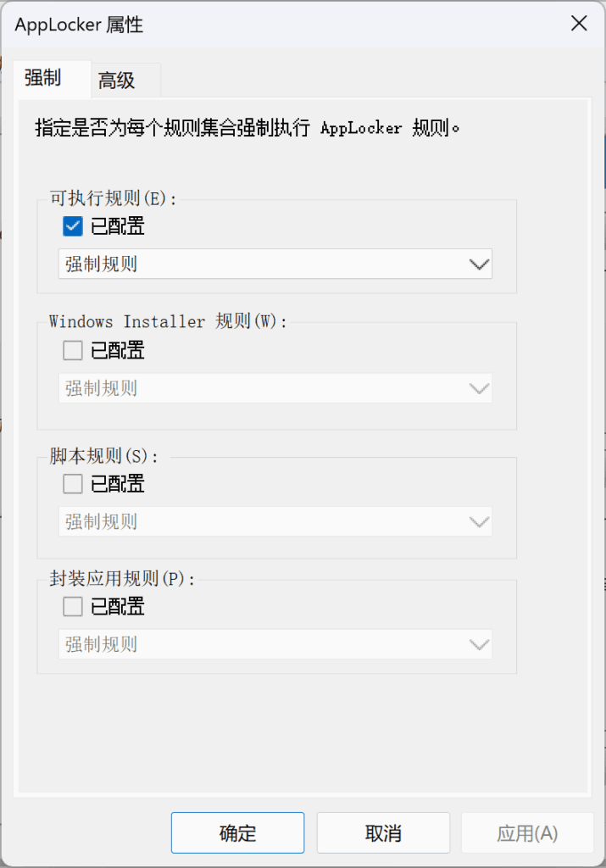Apply changes using the 应用 button
The width and height of the screenshot is (606, 868).
pyautogui.click(x=527, y=832)
